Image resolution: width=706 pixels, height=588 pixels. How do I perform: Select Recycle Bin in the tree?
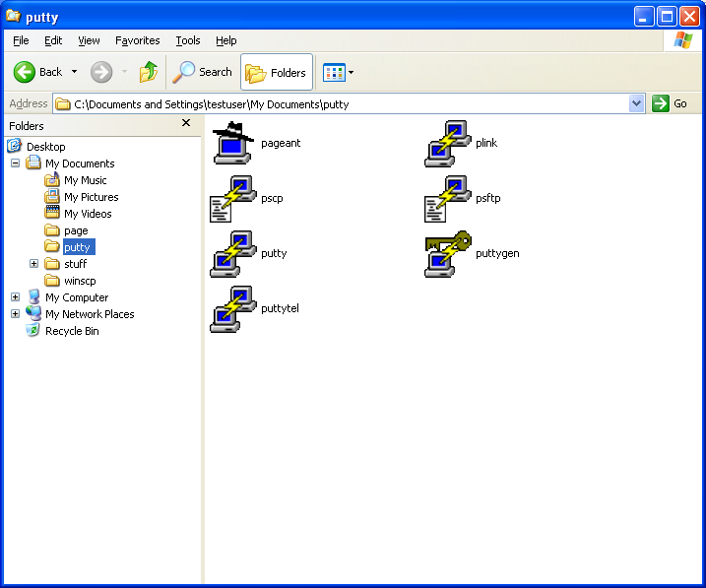72,331
